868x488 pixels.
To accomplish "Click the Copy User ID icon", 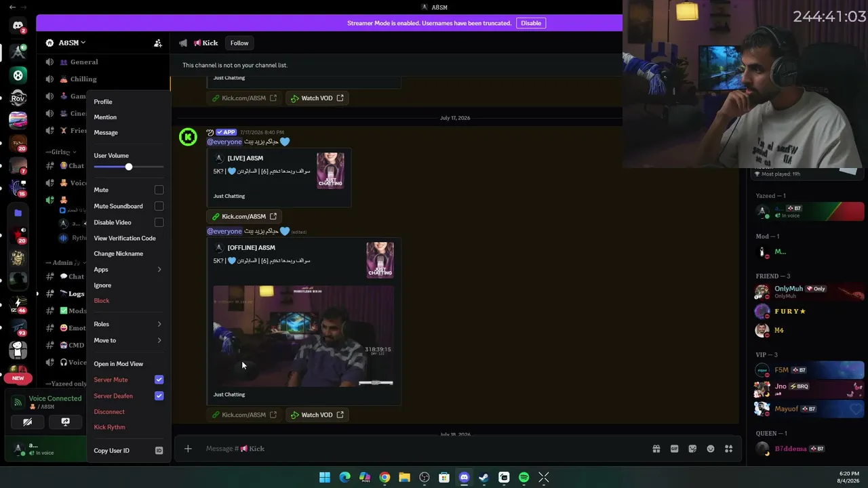I will click(159, 451).
